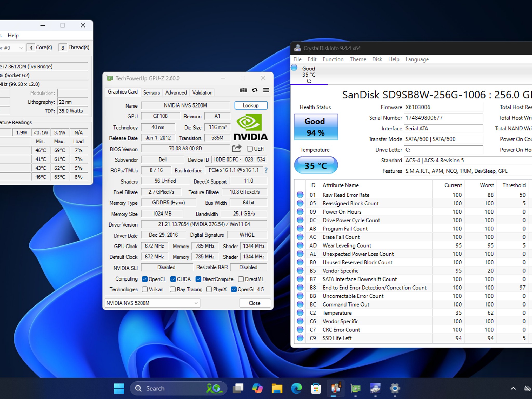Toggle the OpenCL checkbox

click(x=145, y=279)
